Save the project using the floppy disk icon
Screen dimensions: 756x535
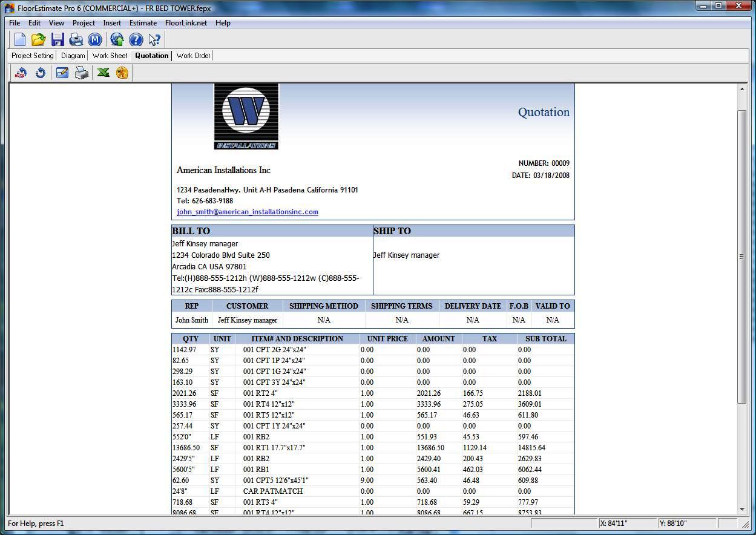pos(58,40)
